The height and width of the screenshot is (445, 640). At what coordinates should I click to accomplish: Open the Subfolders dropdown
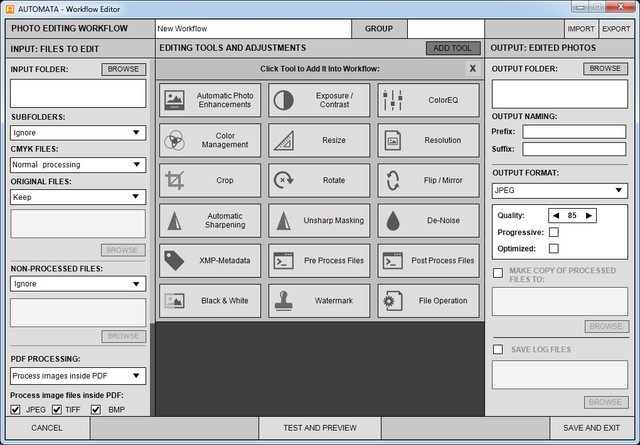point(78,132)
